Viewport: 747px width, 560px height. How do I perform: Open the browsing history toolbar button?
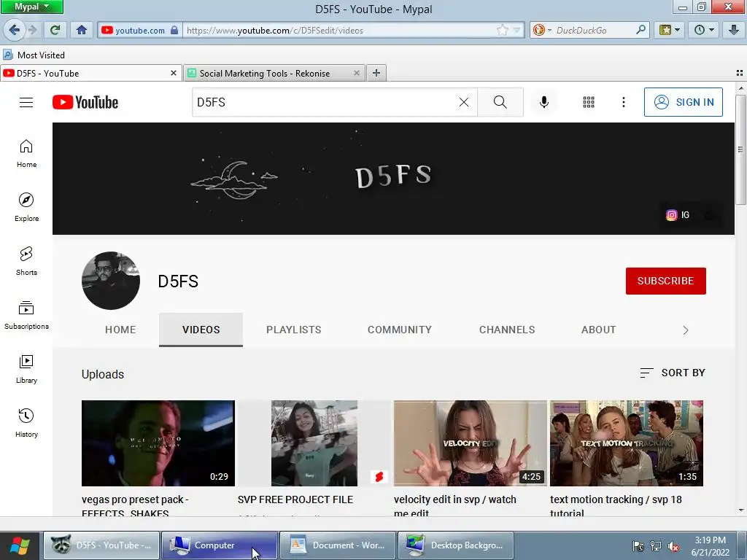point(704,30)
